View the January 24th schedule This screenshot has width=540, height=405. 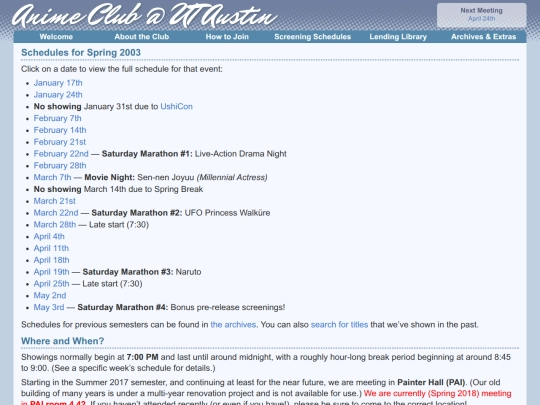[58, 95]
